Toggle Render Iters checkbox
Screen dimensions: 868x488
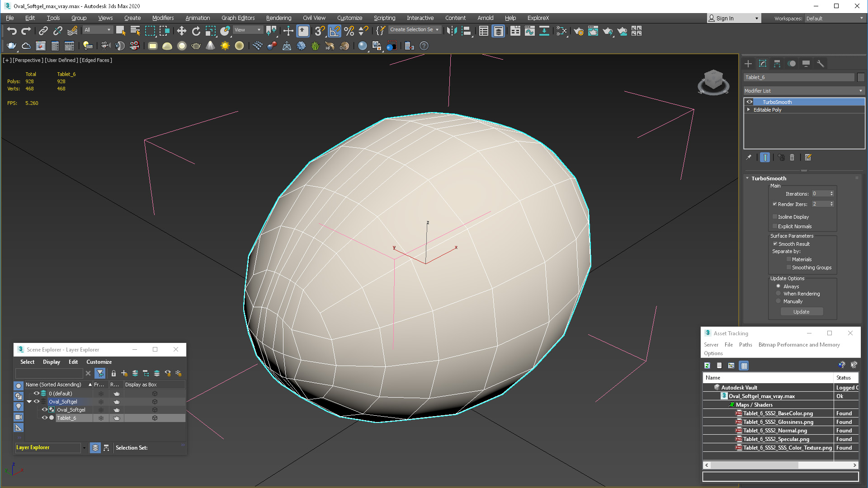click(x=775, y=204)
